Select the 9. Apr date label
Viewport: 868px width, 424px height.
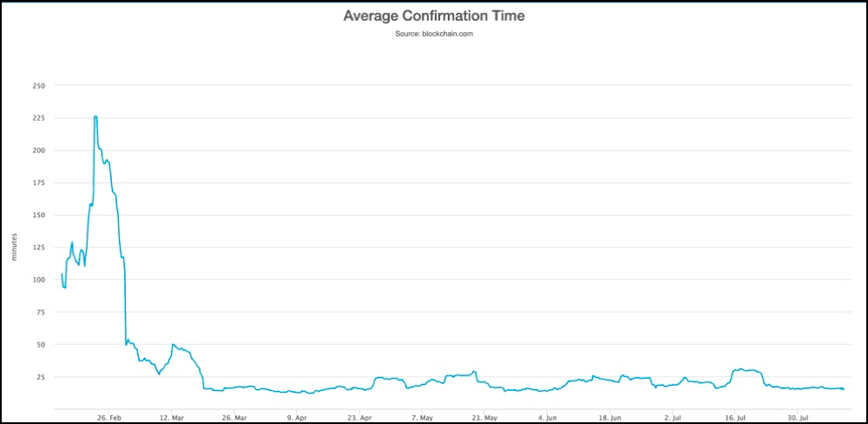point(297,415)
